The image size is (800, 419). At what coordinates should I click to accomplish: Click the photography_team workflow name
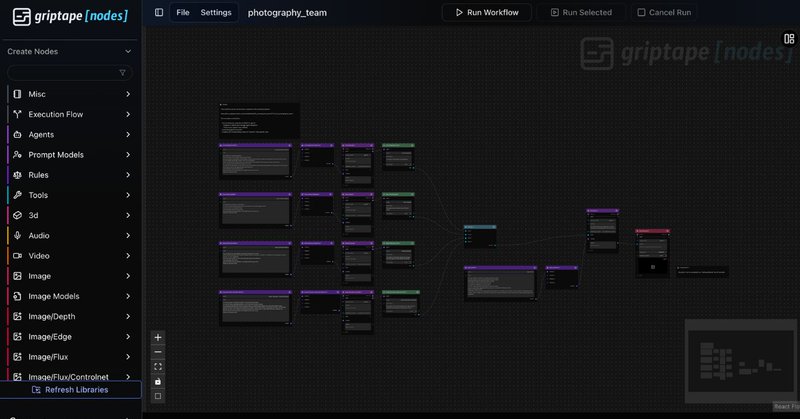click(x=287, y=13)
